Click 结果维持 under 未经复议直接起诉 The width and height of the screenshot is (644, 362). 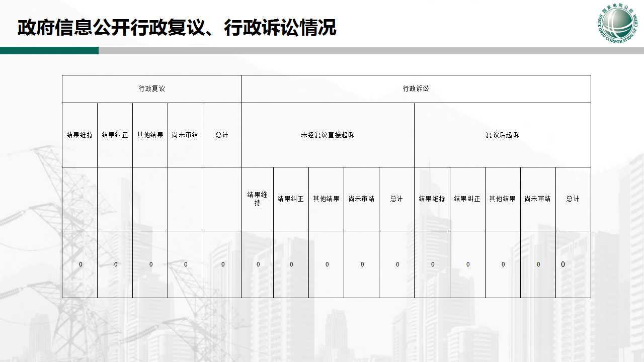pos(257,199)
